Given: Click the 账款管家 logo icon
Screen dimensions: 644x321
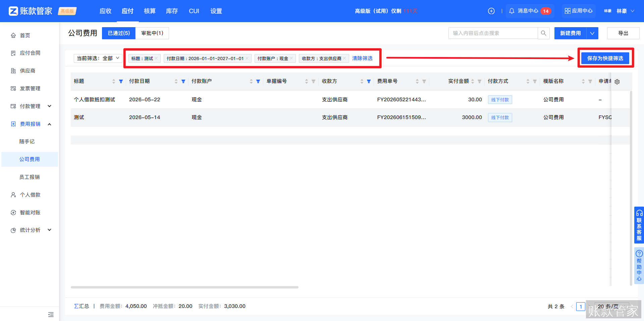Looking at the screenshot, I should 13,11.
